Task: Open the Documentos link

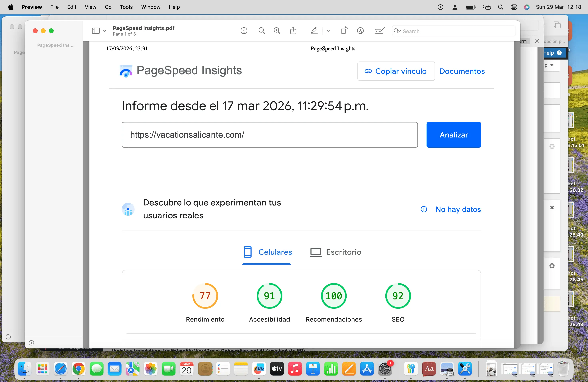Action: 462,71
